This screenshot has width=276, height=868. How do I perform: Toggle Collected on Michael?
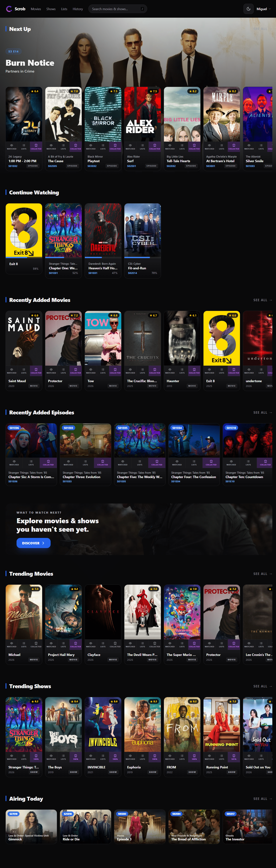(36, 644)
